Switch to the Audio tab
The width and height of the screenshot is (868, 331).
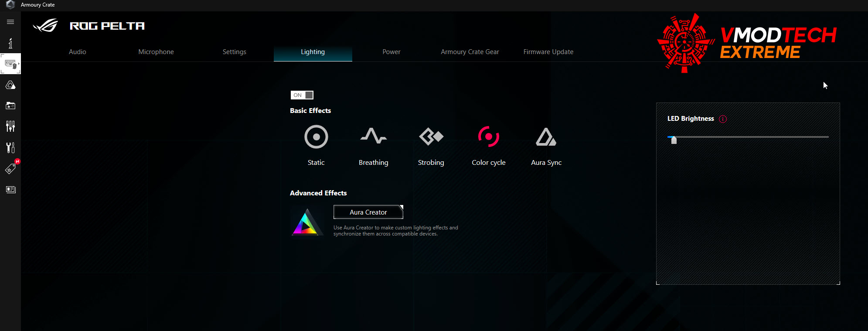78,52
